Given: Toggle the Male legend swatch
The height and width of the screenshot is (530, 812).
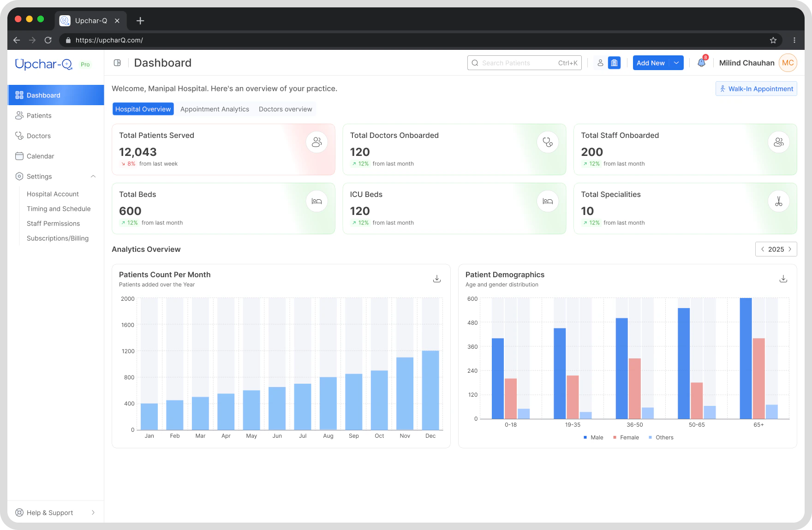Looking at the screenshot, I should click(x=585, y=437).
